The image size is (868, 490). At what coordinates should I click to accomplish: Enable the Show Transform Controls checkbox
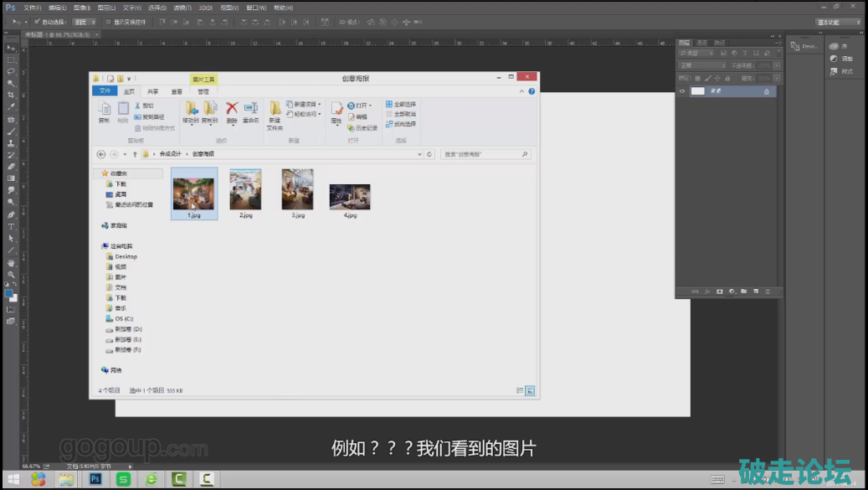(109, 21)
